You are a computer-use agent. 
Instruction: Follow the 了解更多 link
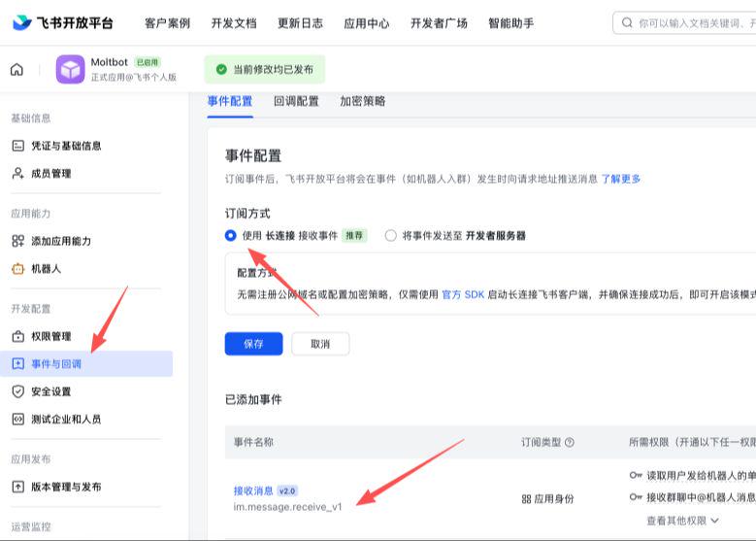[x=620, y=179]
